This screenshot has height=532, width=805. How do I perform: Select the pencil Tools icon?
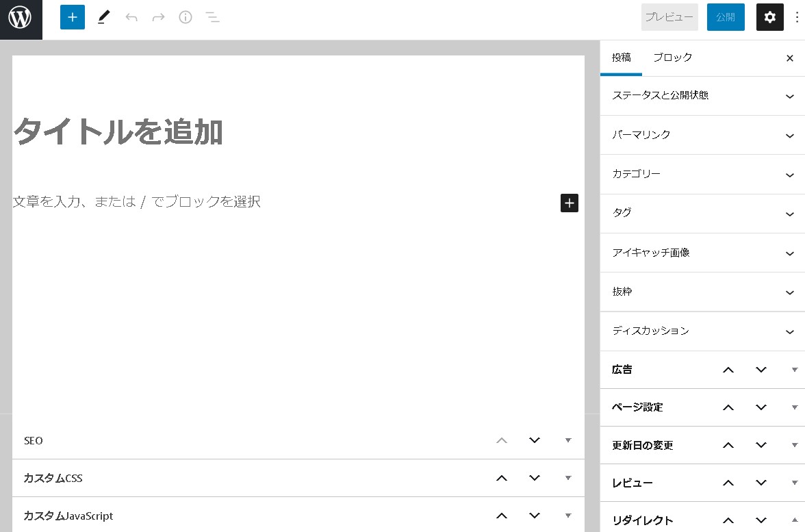point(103,17)
